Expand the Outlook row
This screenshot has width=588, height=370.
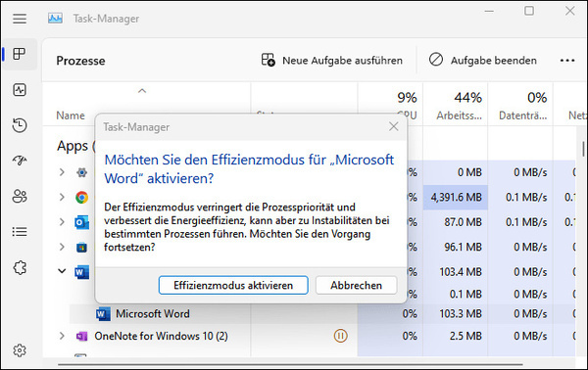coord(62,222)
